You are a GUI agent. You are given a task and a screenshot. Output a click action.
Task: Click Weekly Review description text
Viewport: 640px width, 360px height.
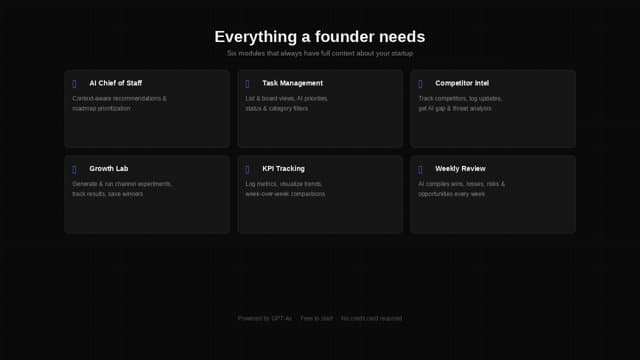click(x=461, y=189)
